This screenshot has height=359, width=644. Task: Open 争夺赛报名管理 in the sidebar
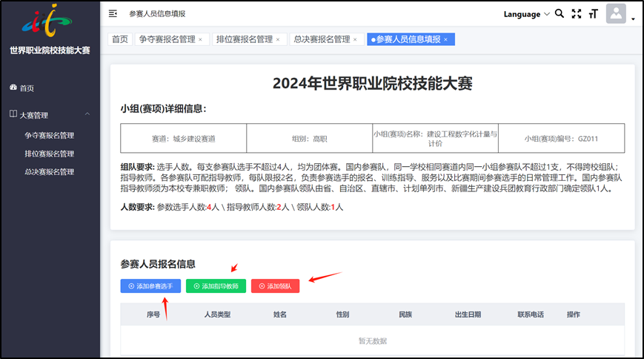(50, 135)
